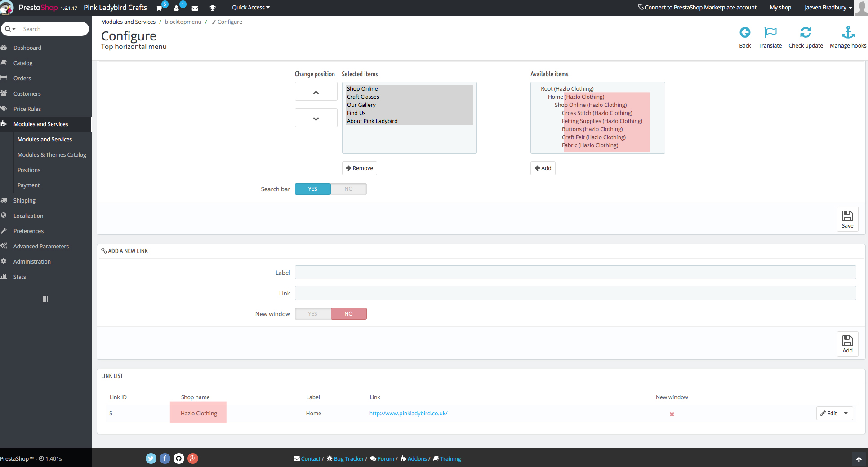The image size is (868, 467).
Task: Expand the Edit button dropdown caret
Action: pyautogui.click(x=846, y=413)
